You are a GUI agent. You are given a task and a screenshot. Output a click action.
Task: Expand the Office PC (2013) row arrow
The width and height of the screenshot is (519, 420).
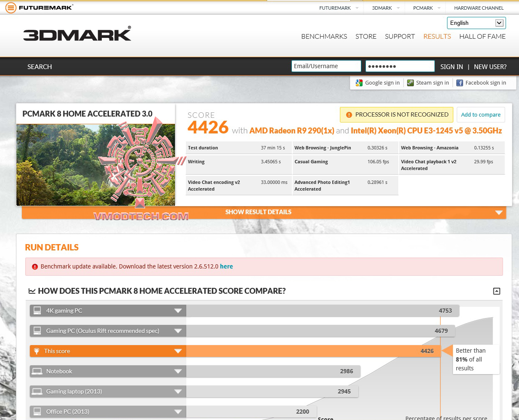178,412
